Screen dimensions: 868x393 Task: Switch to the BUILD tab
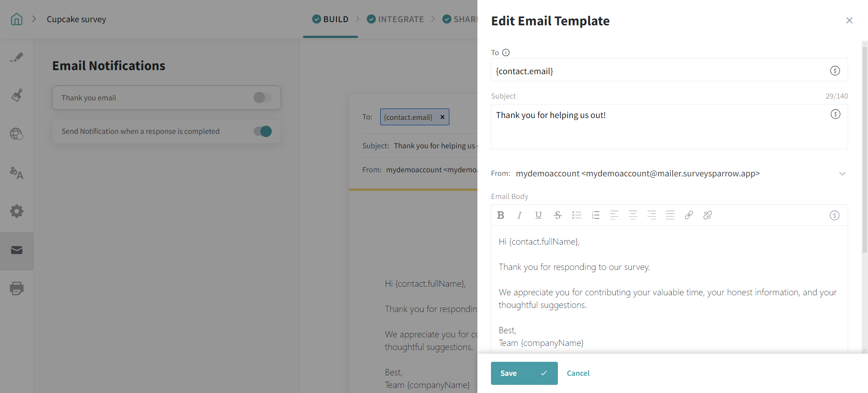[330, 19]
